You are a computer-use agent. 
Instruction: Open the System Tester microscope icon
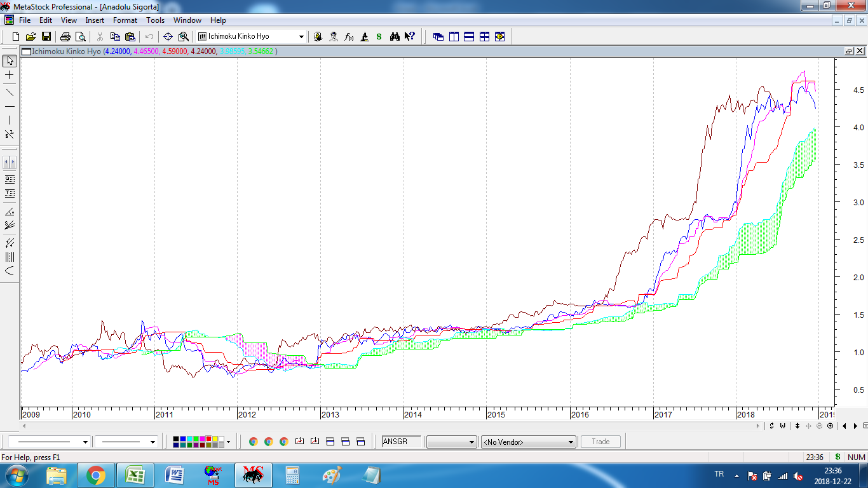(x=364, y=37)
